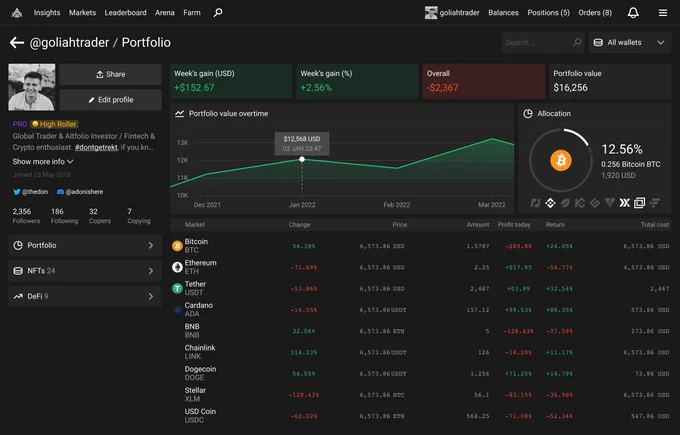Select the Chainlink LINK row name
Screen dimensions: 680x435
[200, 352]
